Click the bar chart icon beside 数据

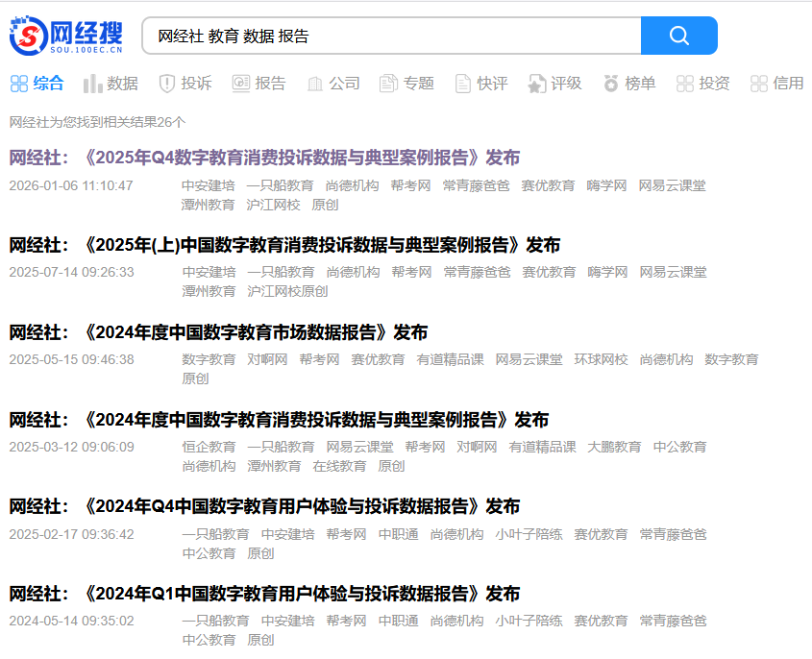click(91, 84)
